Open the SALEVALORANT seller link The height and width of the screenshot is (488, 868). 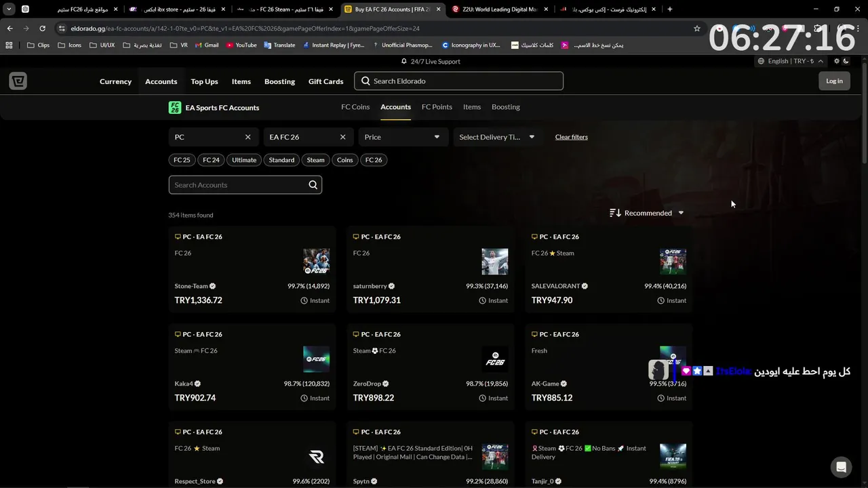pyautogui.click(x=555, y=286)
